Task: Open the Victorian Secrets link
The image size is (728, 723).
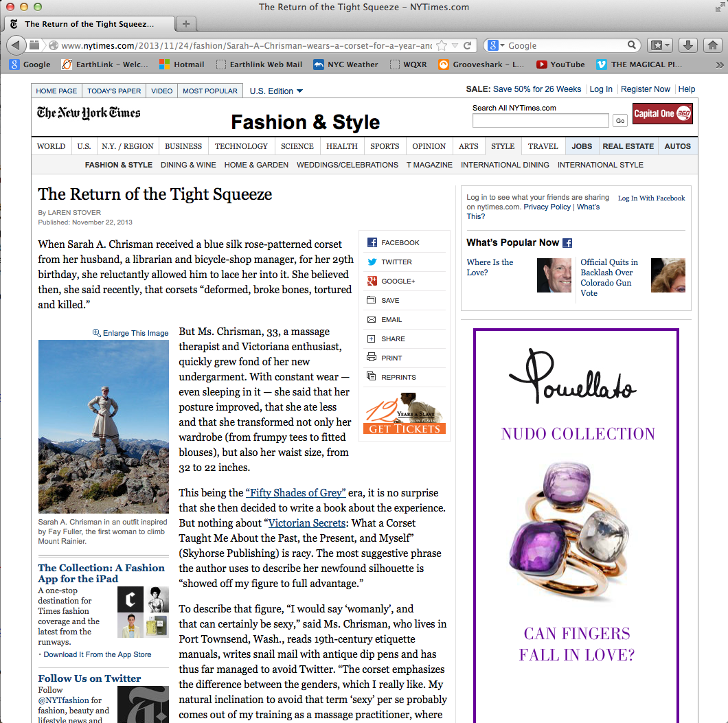Action: point(307,523)
